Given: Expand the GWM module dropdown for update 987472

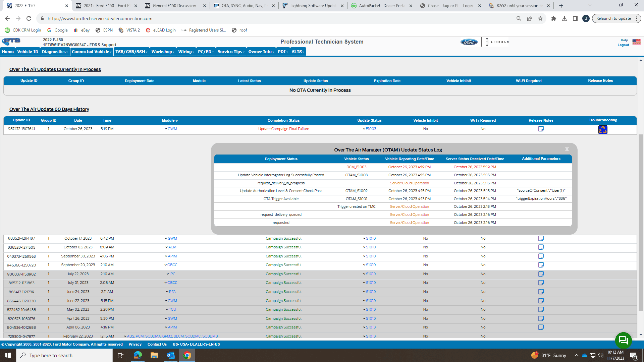Looking at the screenshot, I should [166, 129].
